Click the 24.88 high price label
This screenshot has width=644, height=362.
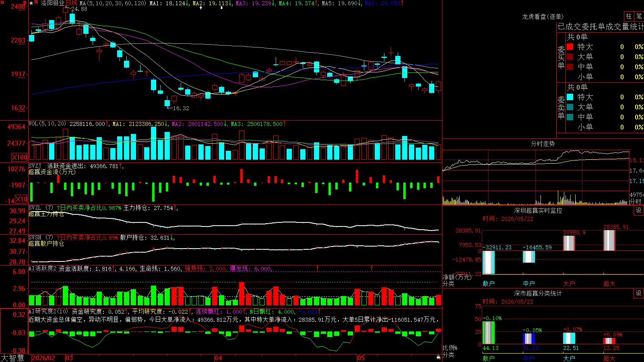tap(79, 9)
